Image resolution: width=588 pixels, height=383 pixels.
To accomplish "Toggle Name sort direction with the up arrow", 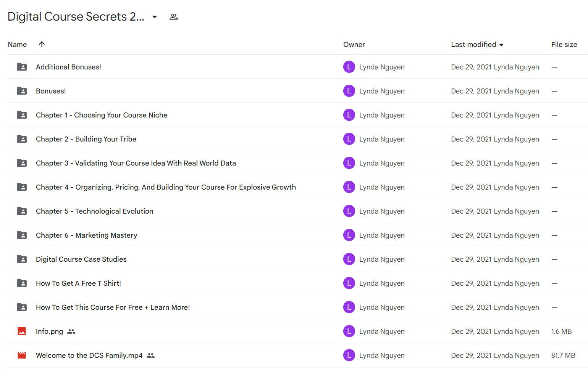I will pos(42,44).
